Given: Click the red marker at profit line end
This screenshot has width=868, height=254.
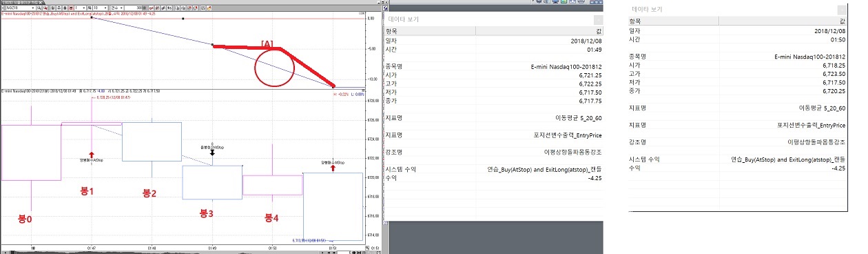Looking at the screenshot, I should click(334, 85).
